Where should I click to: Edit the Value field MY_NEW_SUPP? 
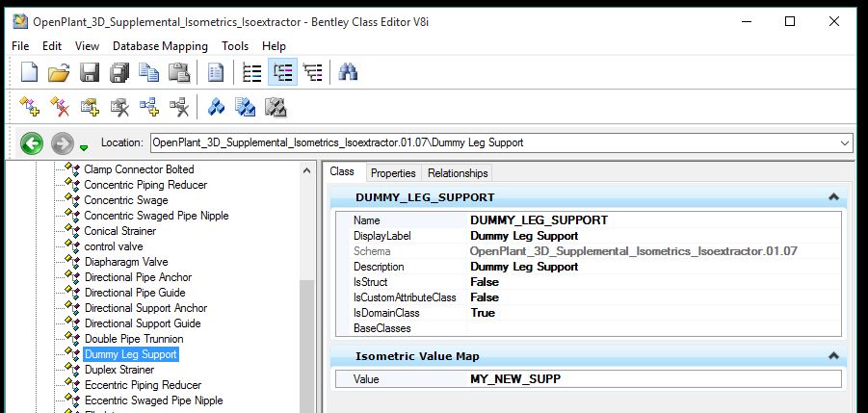(x=654, y=379)
